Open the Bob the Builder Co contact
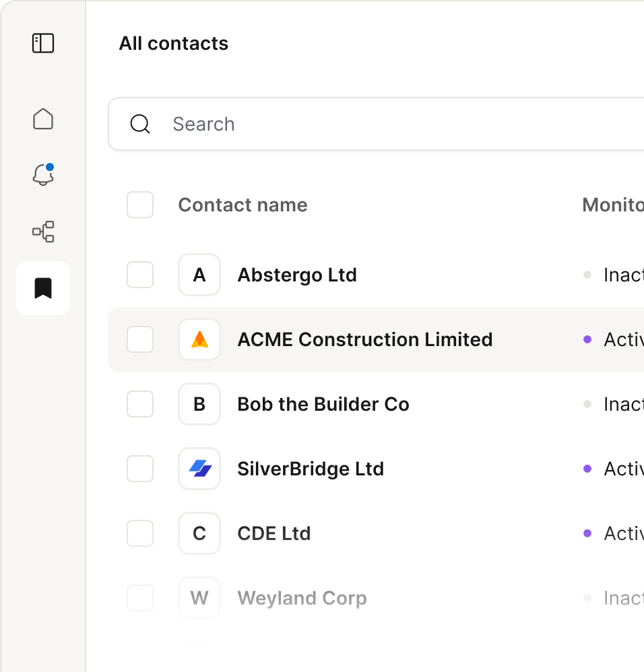644x672 pixels. coord(323,404)
